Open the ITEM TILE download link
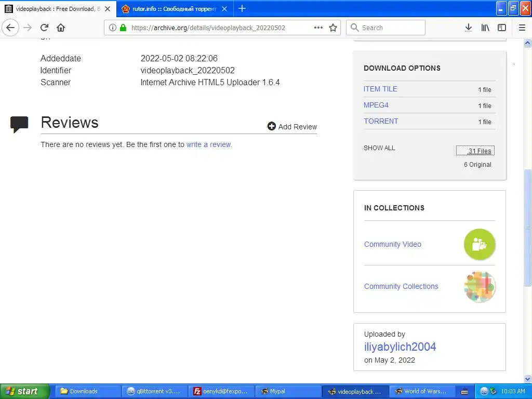 pyautogui.click(x=380, y=89)
